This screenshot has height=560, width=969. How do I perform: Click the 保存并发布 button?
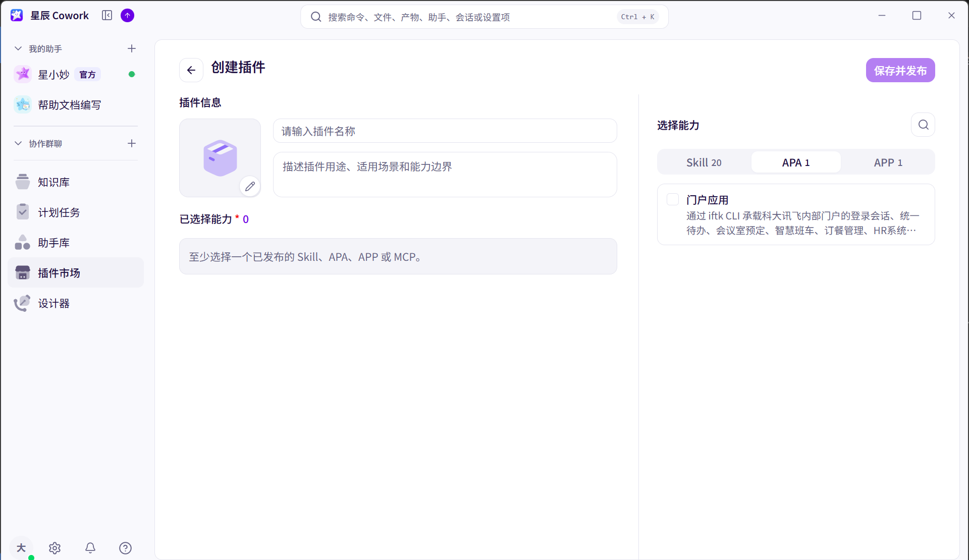click(900, 70)
